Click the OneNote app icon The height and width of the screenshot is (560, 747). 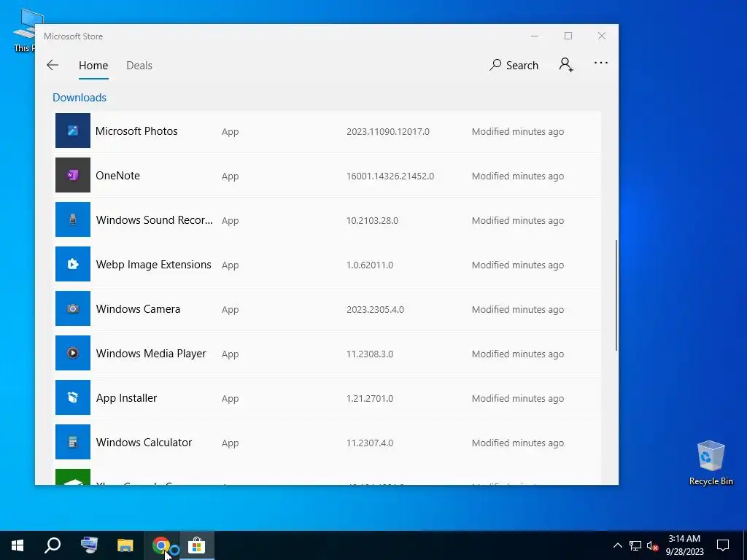point(73,175)
